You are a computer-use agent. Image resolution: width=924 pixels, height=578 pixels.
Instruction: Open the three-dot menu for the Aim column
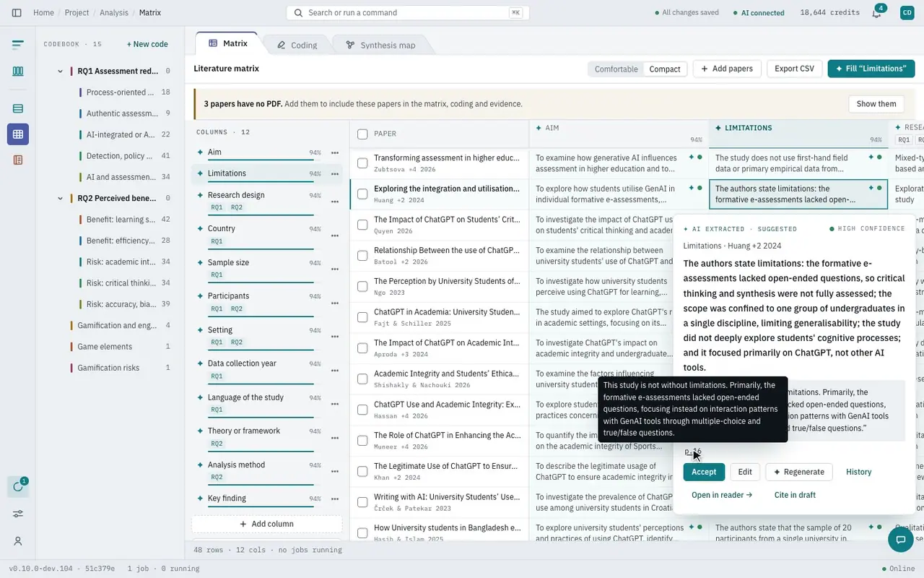[335, 152]
